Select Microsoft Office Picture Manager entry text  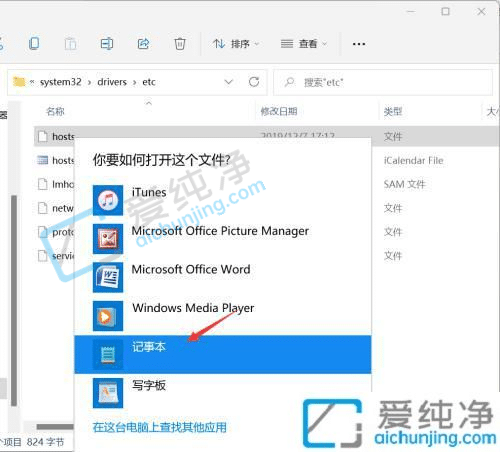(x=220, y=231)
